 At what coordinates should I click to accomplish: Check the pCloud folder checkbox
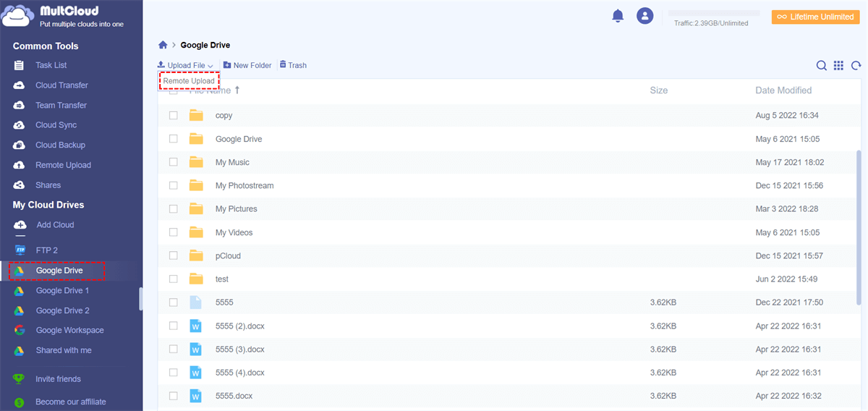pyautogui.click(x=174, y=255)
